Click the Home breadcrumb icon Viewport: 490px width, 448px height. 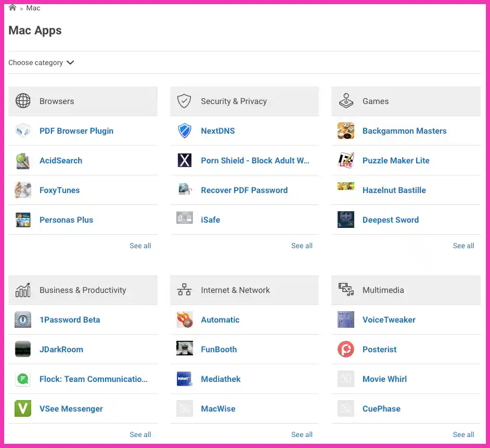(12, 7)
